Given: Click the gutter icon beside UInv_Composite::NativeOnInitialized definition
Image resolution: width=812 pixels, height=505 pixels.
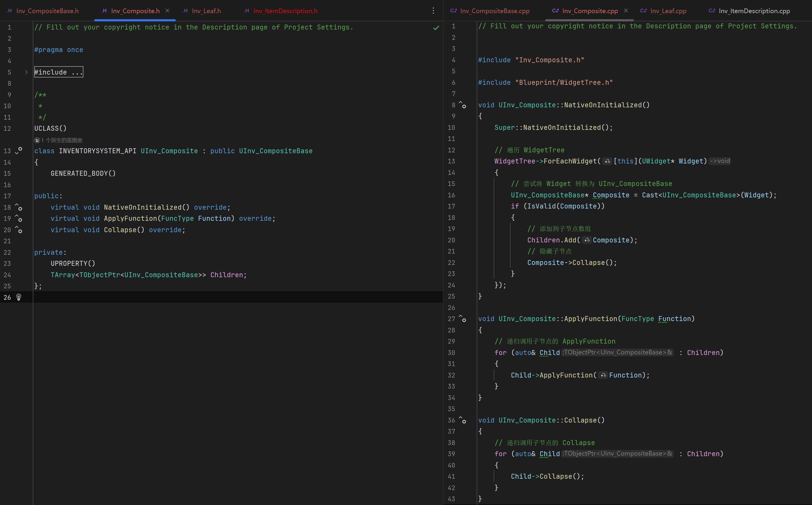Looking at the screenshot, I should point(462,105).
